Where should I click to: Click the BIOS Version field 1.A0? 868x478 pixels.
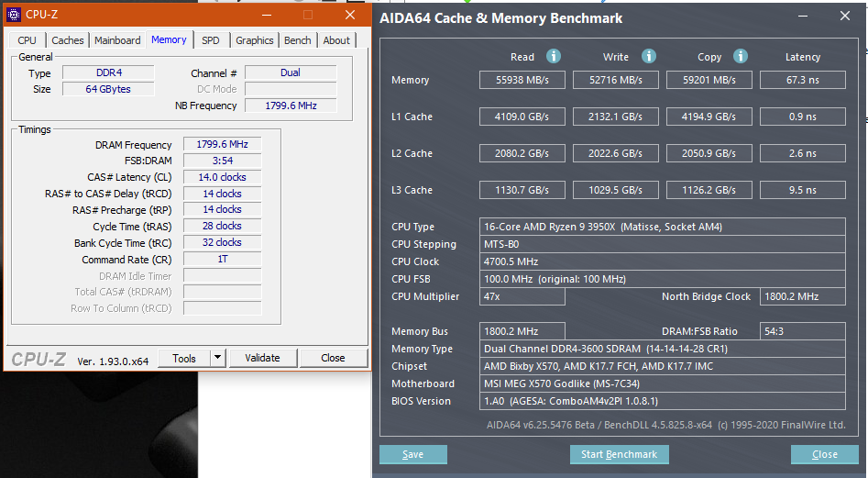coord(662,401)
